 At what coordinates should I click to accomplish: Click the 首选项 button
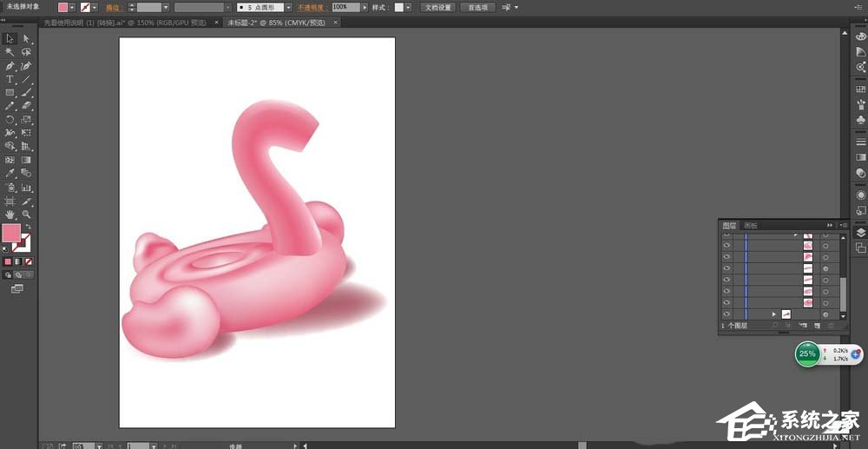point(477,7)
